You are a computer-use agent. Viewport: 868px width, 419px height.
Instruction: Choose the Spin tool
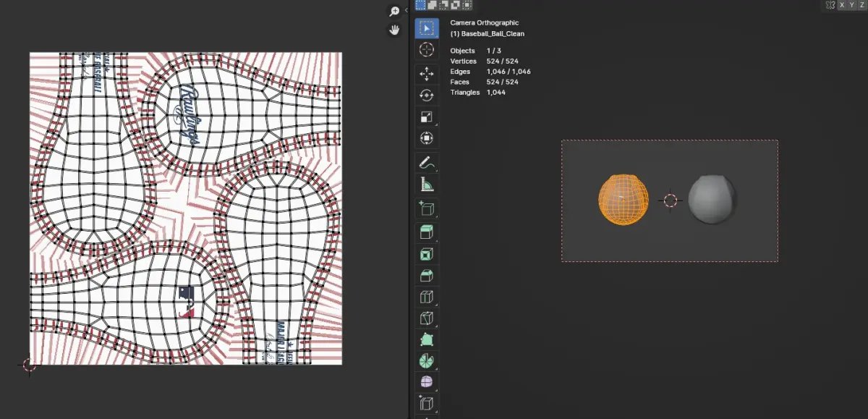pos(426,360)
